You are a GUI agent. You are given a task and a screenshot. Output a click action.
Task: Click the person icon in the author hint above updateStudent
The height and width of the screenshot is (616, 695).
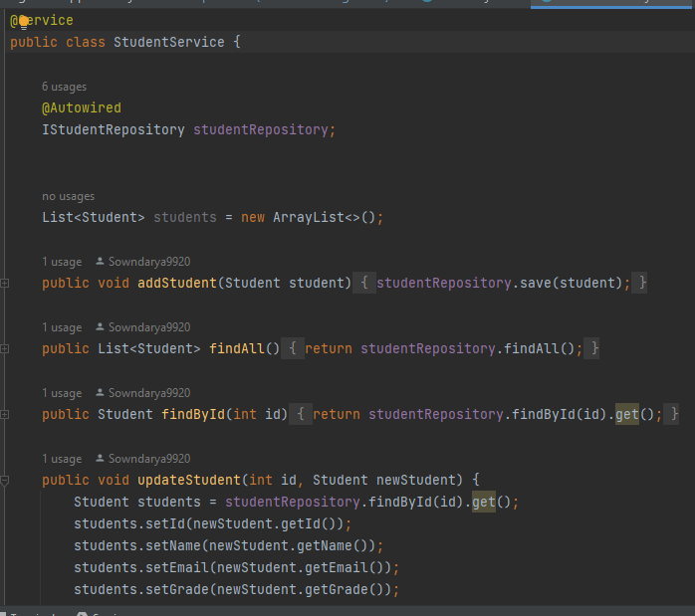pyautogui.click(x=100, y=459)
